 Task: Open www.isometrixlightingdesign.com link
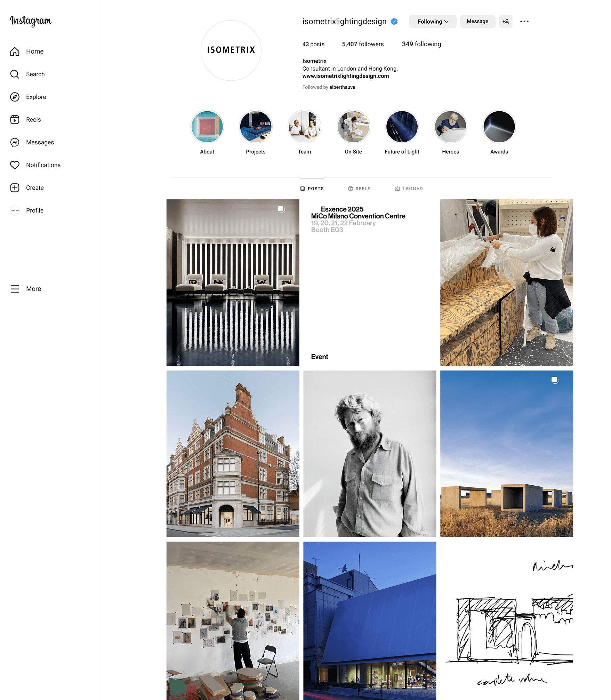pos(346,76)
